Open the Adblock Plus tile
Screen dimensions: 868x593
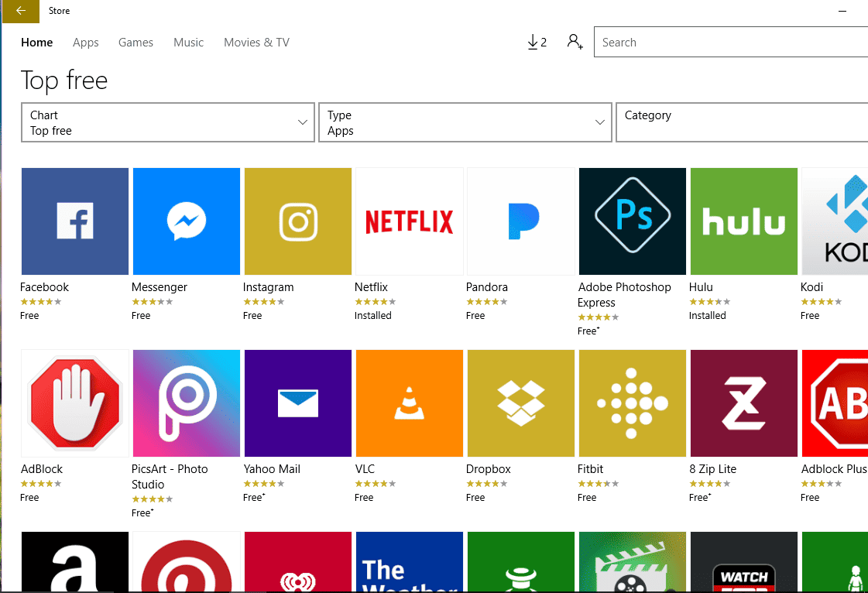click(x=835, y=403)
